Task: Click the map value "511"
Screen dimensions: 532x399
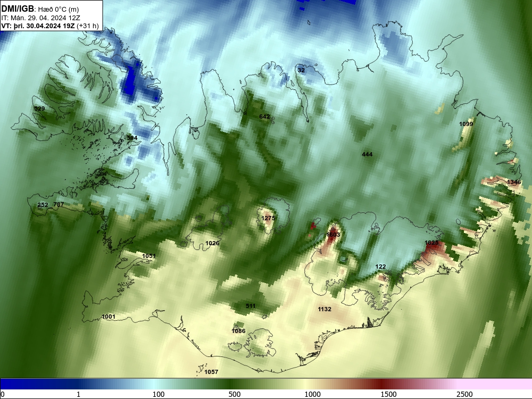Action: tap(251, 306)
